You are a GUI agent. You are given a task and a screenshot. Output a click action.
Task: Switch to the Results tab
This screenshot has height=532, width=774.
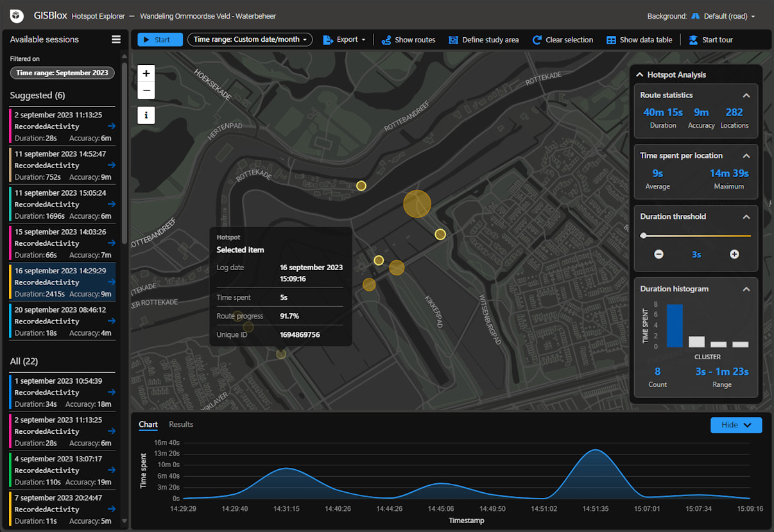181,424
